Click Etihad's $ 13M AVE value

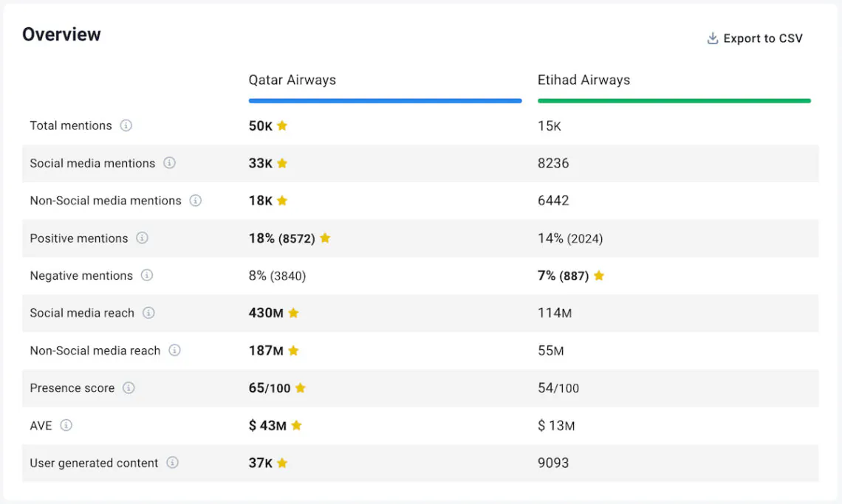pos(556,426)
